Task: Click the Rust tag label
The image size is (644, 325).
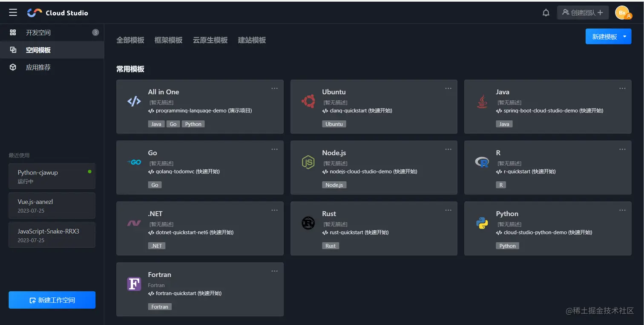Action: click(331, 246)
